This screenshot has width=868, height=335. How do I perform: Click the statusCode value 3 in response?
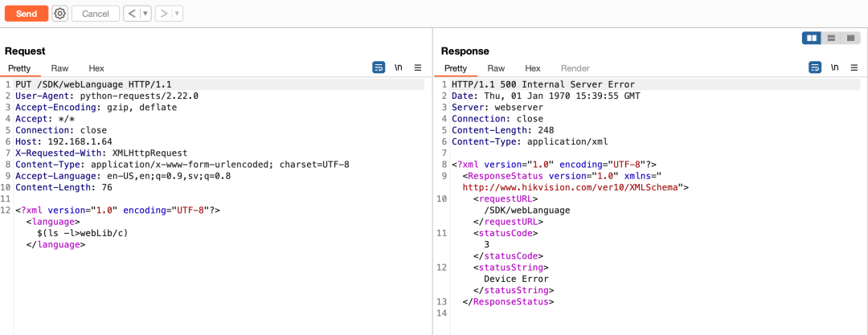(x=486, y=244)
